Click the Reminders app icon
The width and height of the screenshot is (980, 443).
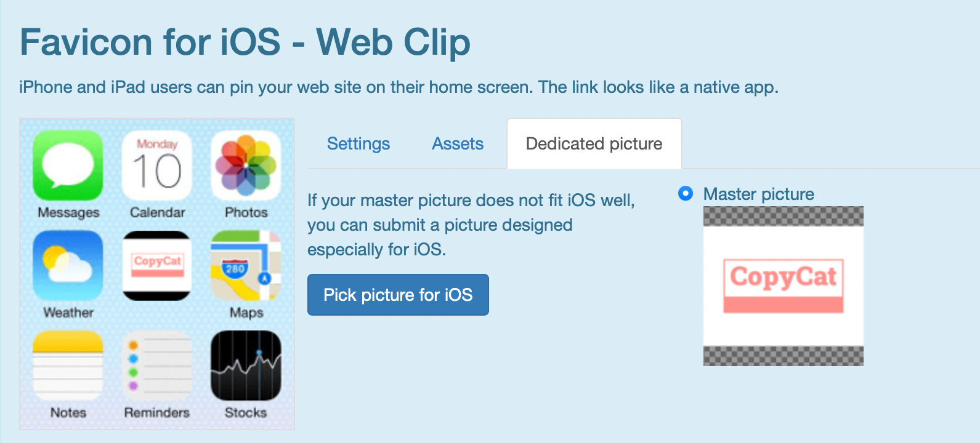tap(157, 366)
